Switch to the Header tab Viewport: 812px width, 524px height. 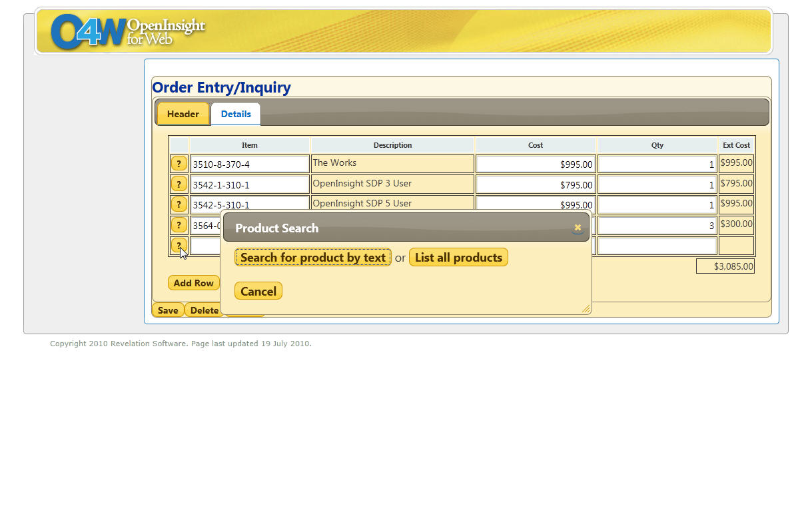pyautogui.click(x=183, y=114)
